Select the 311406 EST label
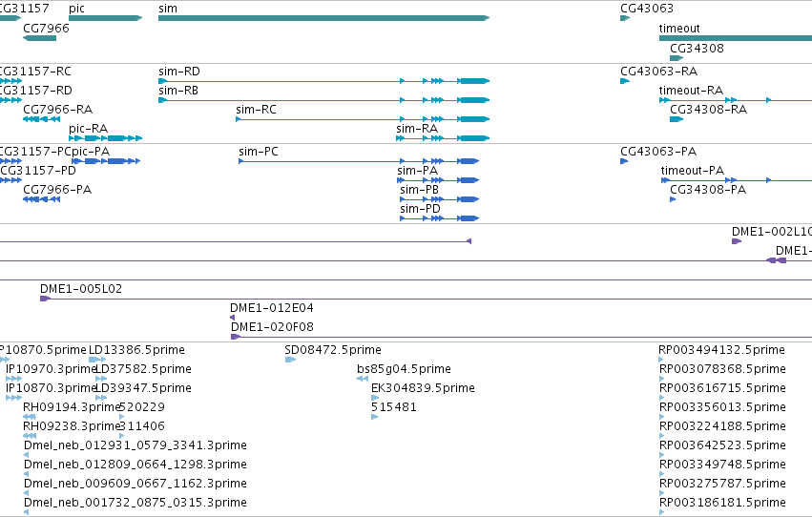 (142, 426)
